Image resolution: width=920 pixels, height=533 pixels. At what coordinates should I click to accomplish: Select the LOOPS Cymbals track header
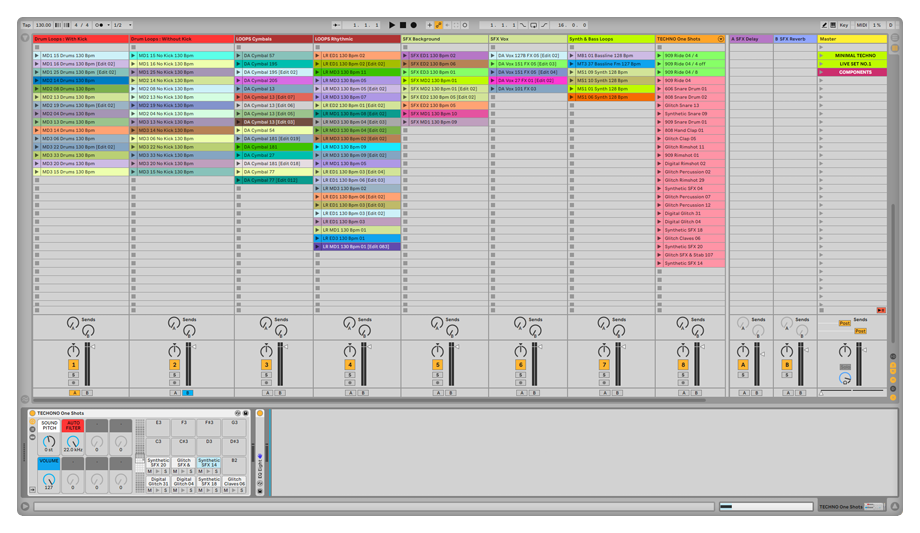[x=273, y=39]
